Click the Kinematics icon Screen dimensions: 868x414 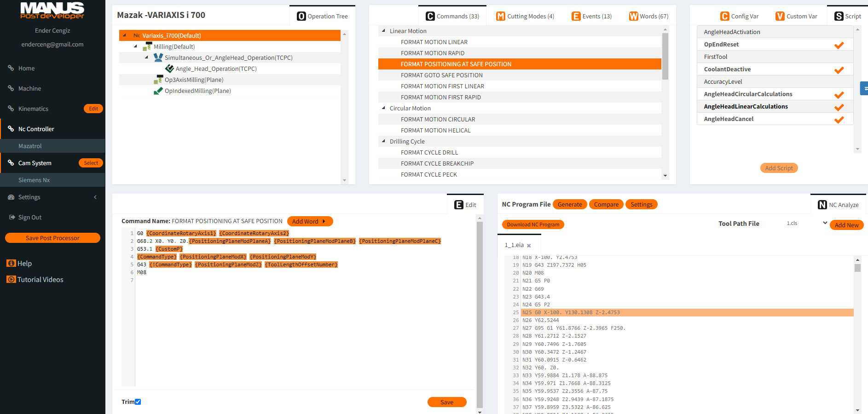point(11,109)
